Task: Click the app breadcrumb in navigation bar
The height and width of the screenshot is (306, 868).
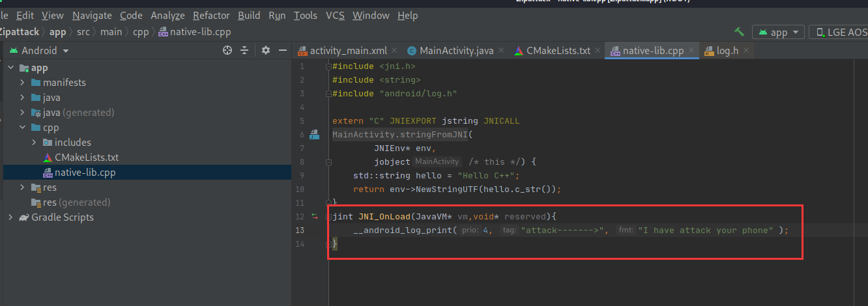Action: coord(58,32)
